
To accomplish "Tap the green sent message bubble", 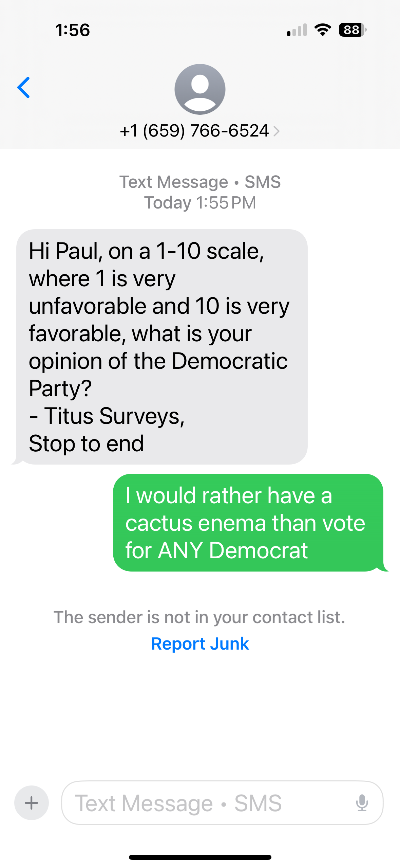I will pos(248,522).
